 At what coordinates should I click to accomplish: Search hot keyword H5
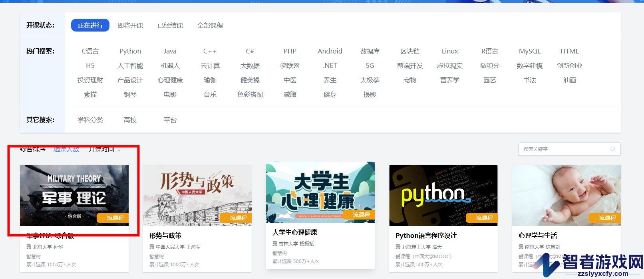coord(90,65)
